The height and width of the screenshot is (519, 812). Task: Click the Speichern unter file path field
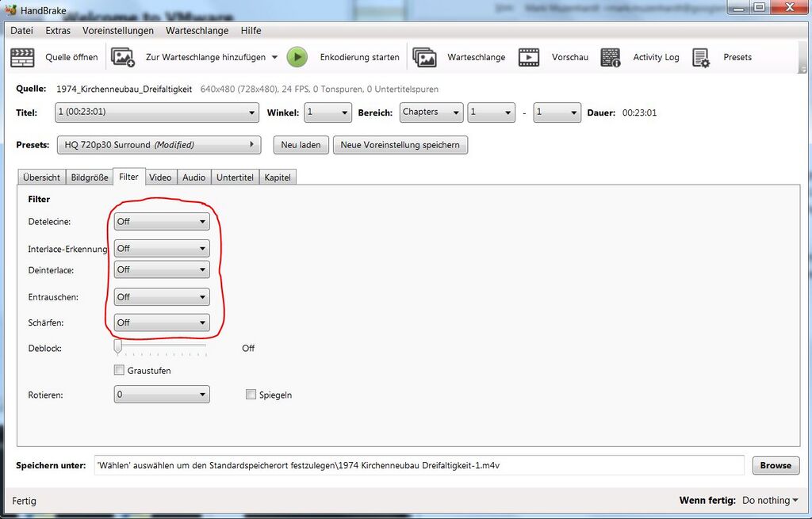(x=419, y=465)
